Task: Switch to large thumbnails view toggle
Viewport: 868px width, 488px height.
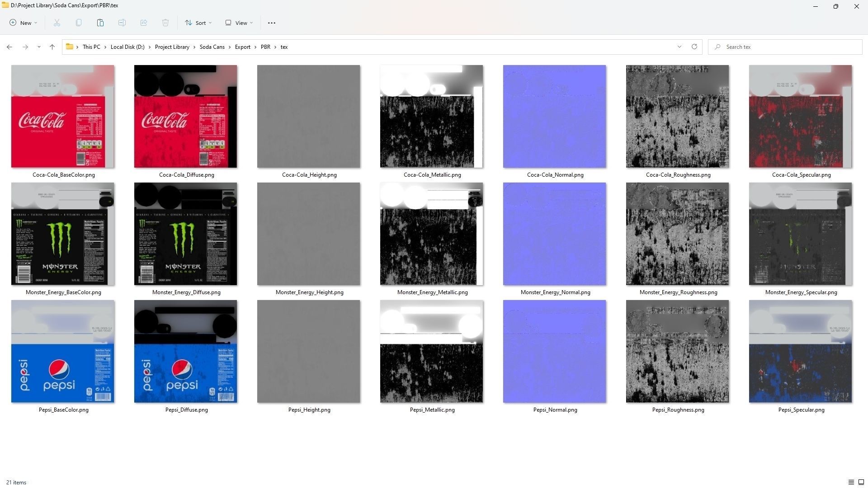Action: click(x=861, y=482)
